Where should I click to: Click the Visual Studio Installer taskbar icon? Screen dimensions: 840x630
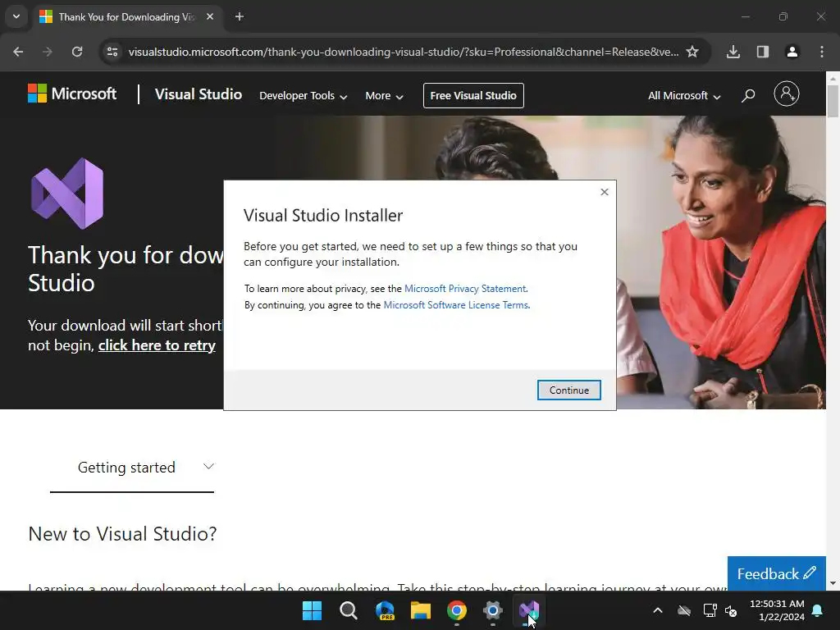(x=529, y=610)
